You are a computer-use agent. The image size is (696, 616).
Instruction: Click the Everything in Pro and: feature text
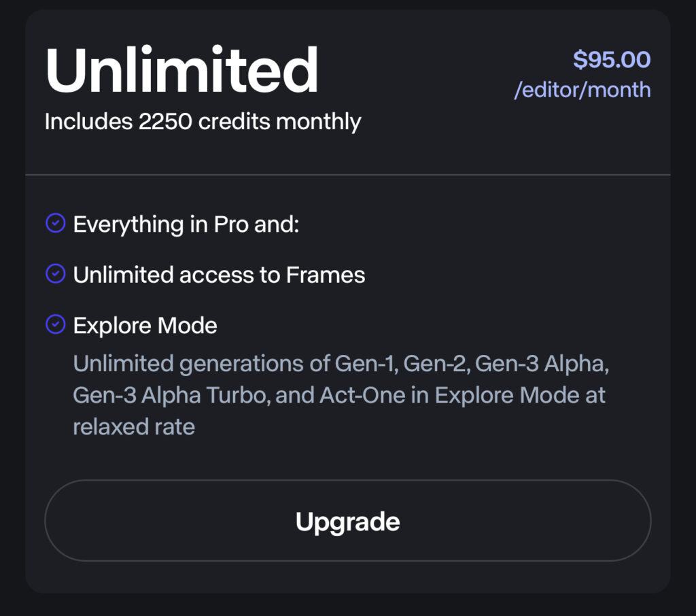[x=186, y=224]
